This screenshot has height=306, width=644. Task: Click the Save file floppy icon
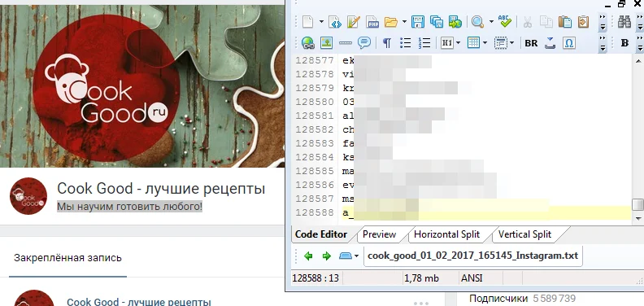point(418,22)
